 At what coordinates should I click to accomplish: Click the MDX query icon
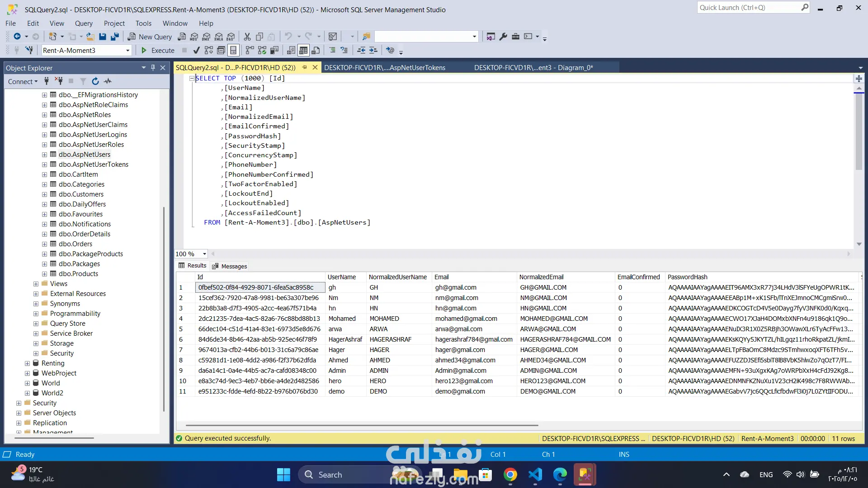point(194,37)
